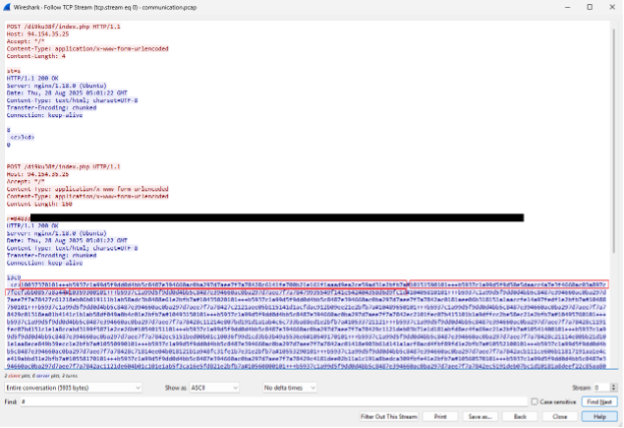Viewport: 624px width, 428px height.
Task: Click the packet count status text below stream
Action: (41, 375)
